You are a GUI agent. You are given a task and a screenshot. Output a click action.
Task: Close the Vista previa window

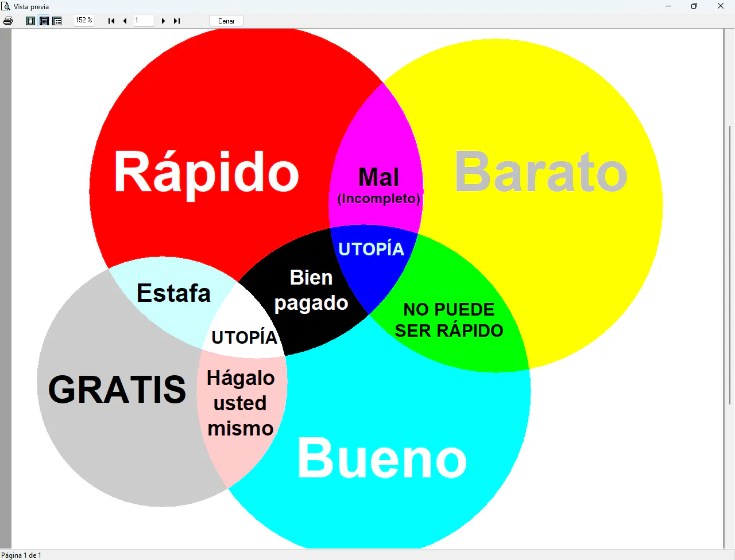pyautogui.click(x=721, y=6)
